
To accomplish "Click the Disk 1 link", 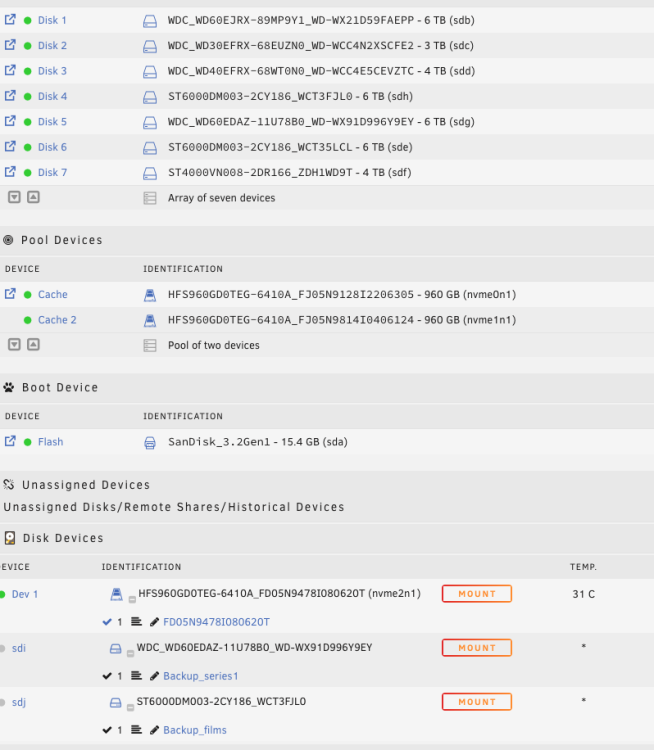I will 52,20.
